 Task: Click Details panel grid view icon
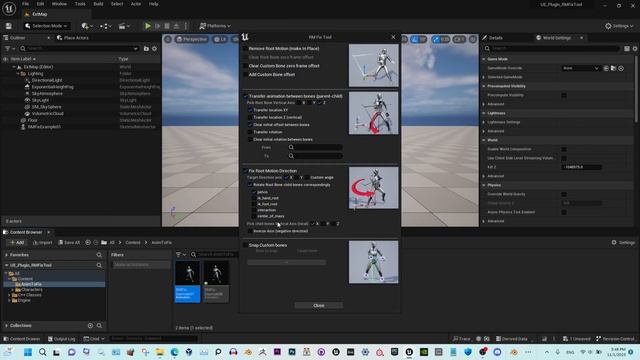627,49
